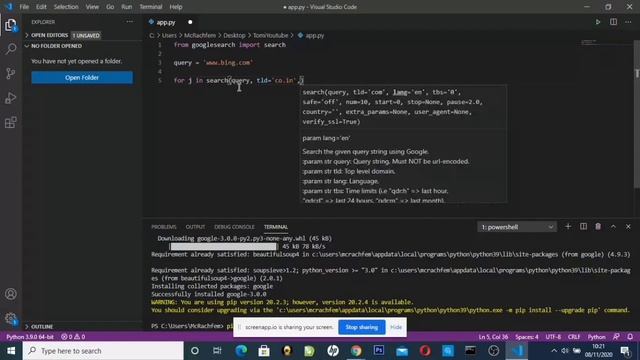Open the powershell terminal selector dropdown
This screenshot has width=640, height=360.
click(517, 227)
